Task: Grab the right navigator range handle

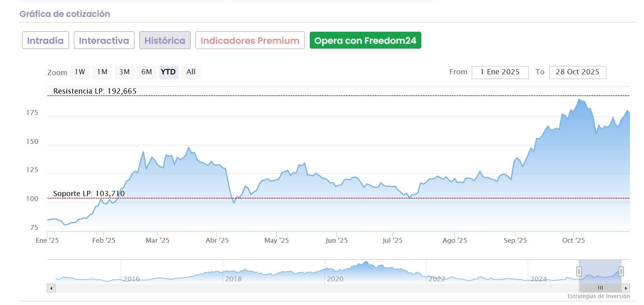Action: click(x=621, y=272)
